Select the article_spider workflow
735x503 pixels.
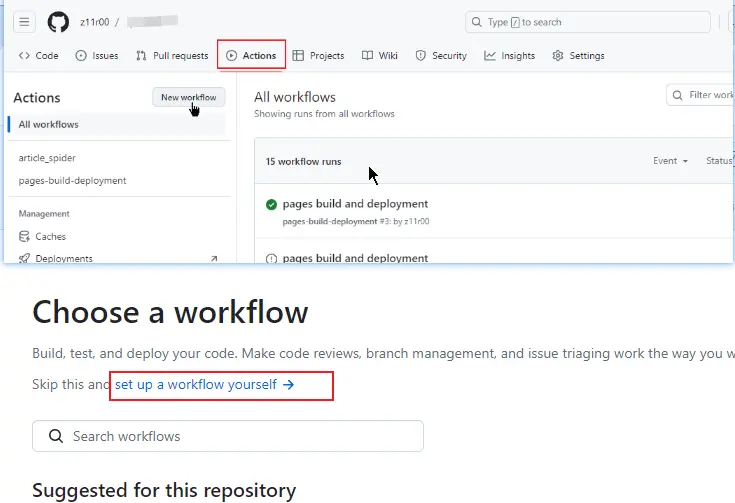tap(47, 158)
